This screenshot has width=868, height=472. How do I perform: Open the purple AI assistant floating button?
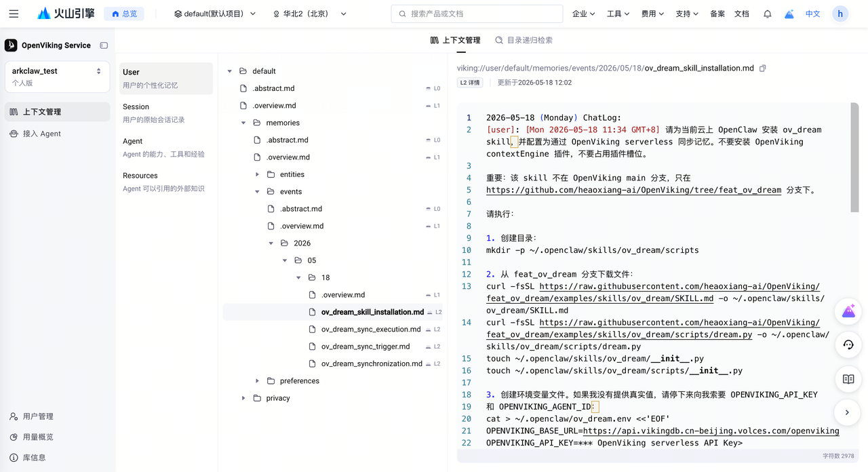[848, 311]
